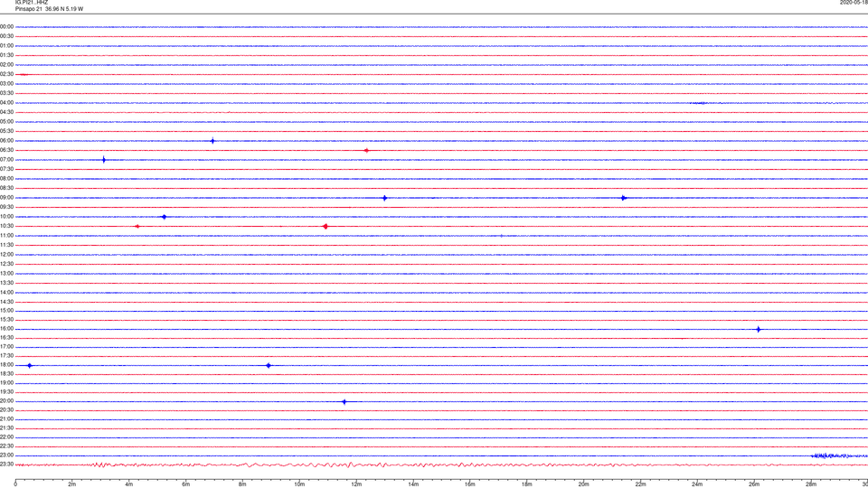Click the 09:30 time label

[6, 207]
